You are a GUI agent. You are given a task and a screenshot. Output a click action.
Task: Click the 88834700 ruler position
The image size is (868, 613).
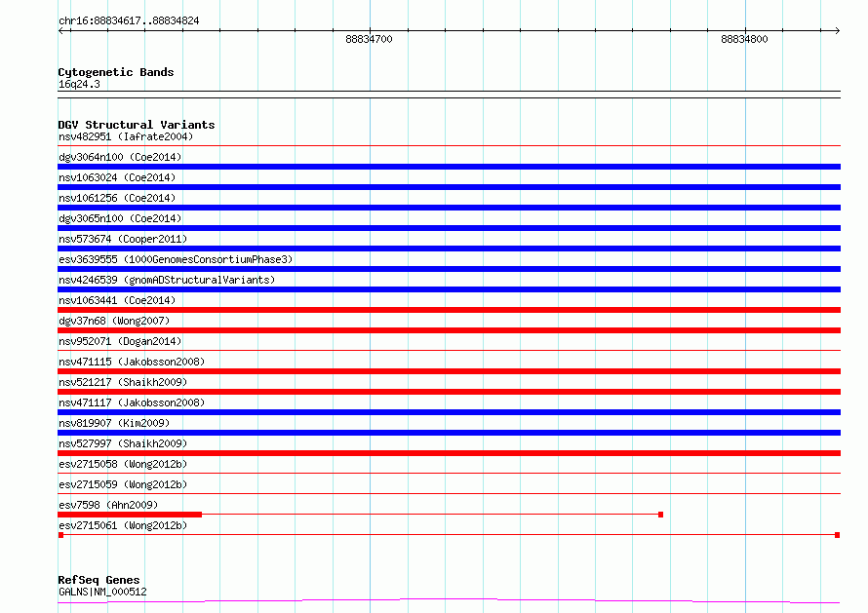coord(369,39)
